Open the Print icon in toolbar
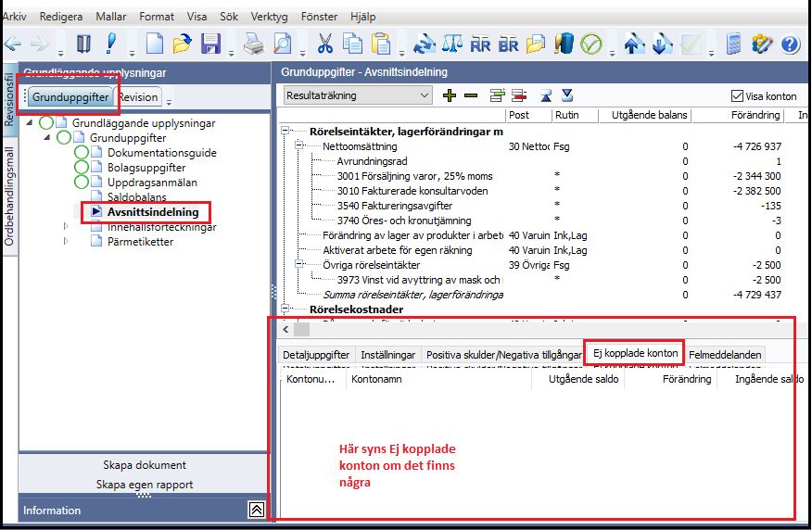Screen dimensions: 812x530 (x=254, y=44)
